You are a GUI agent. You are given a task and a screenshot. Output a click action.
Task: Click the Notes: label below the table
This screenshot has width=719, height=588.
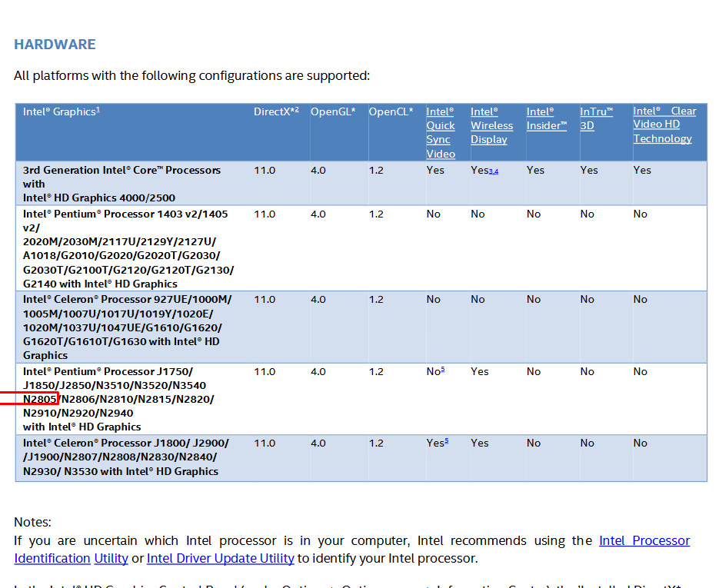click(32, 522)
